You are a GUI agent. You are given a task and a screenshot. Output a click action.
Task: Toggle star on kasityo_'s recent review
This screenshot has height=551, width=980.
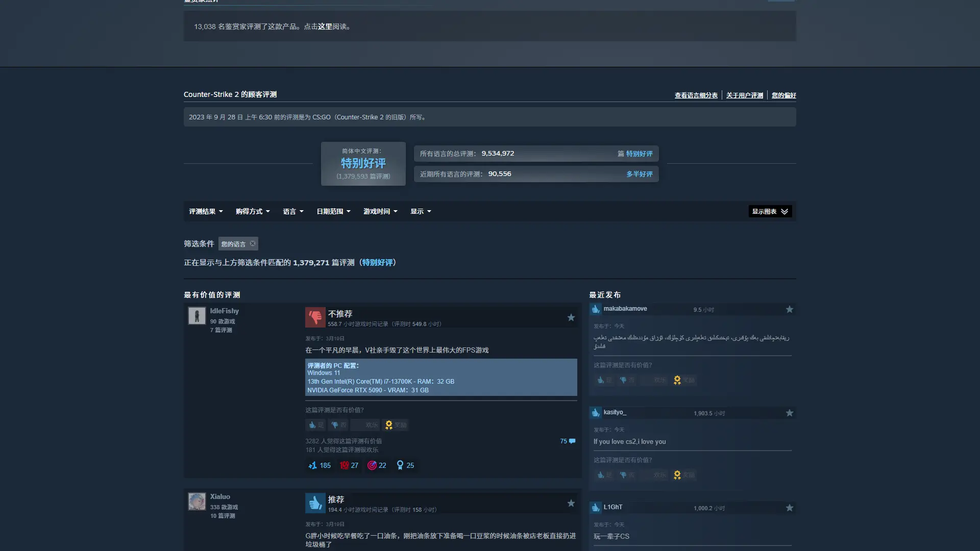click(x=790, y=413)
